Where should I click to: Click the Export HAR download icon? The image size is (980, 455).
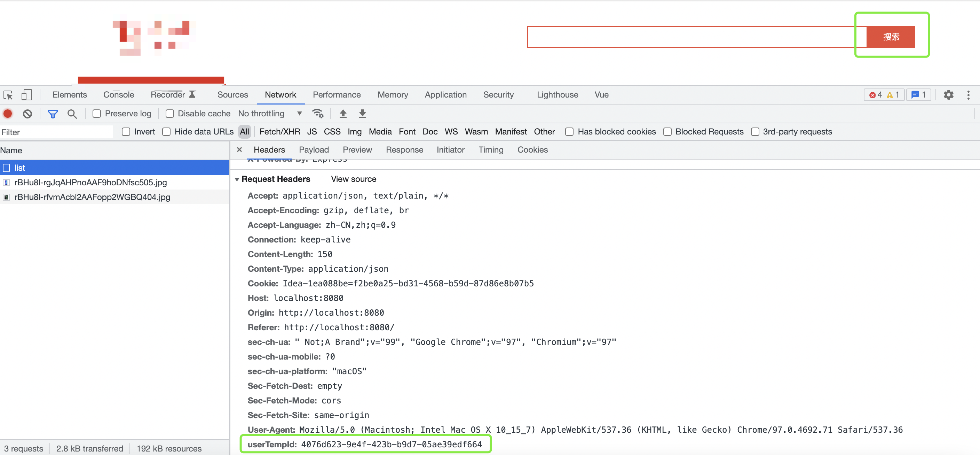pyautogui.click(x=362, y=114)
